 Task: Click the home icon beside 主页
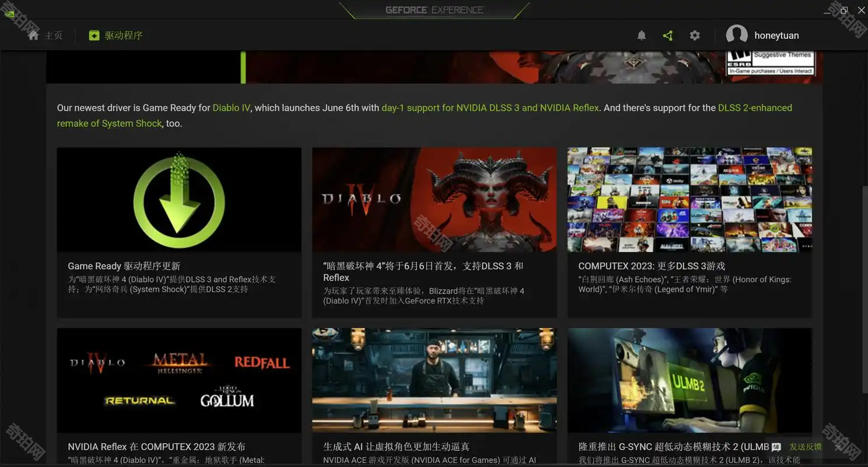click(33, 35)
